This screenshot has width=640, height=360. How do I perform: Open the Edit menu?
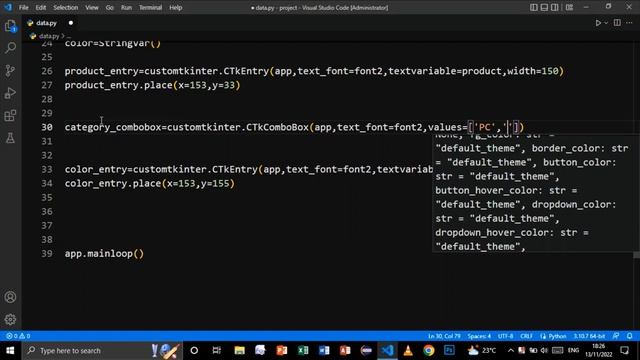pos(40,7)
